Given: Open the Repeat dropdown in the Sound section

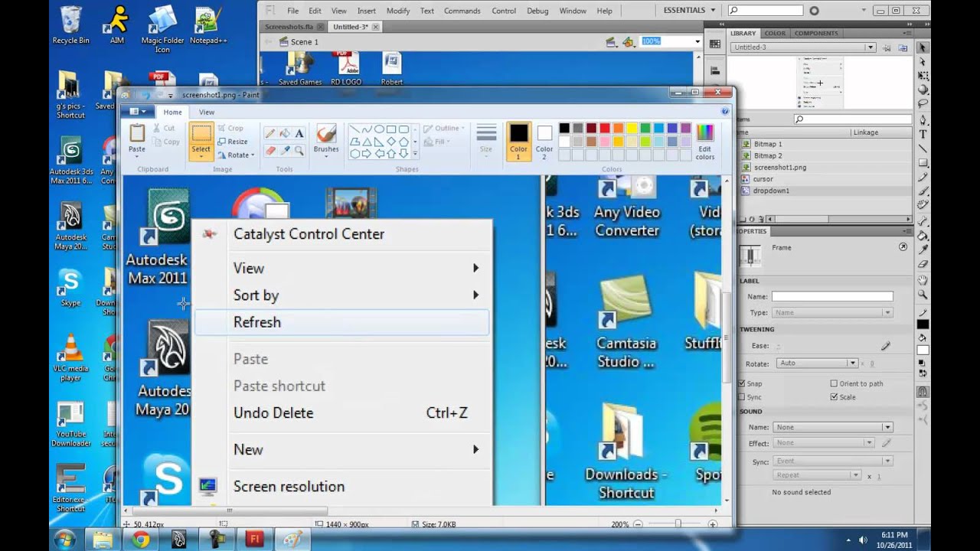Looking at the screenshot, I should (818, 475).
